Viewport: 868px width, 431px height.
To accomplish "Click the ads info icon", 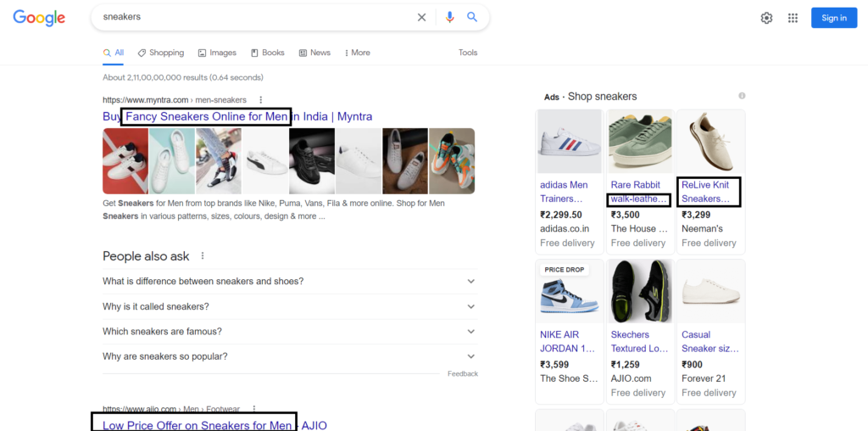I will tap(742, 96).
